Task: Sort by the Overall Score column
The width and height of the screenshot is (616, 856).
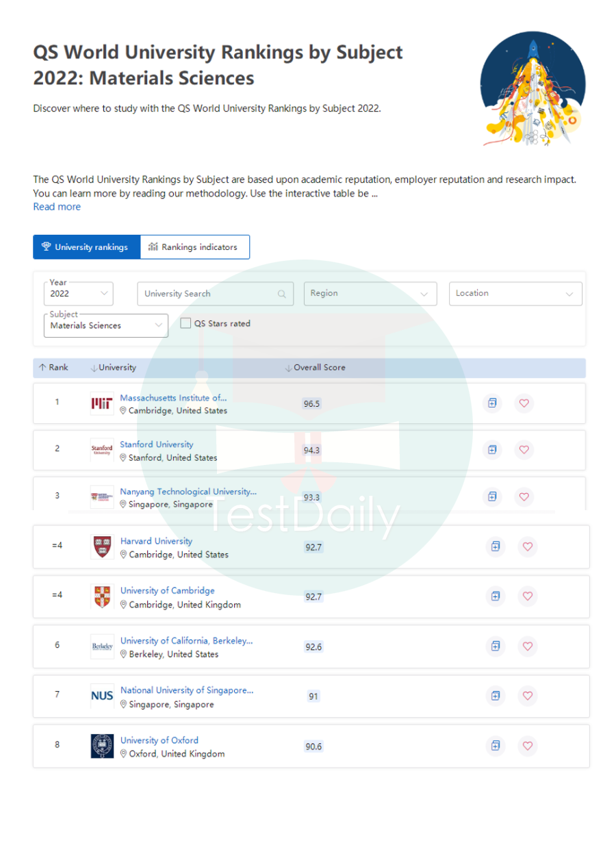Action: [x=316, y=368]
